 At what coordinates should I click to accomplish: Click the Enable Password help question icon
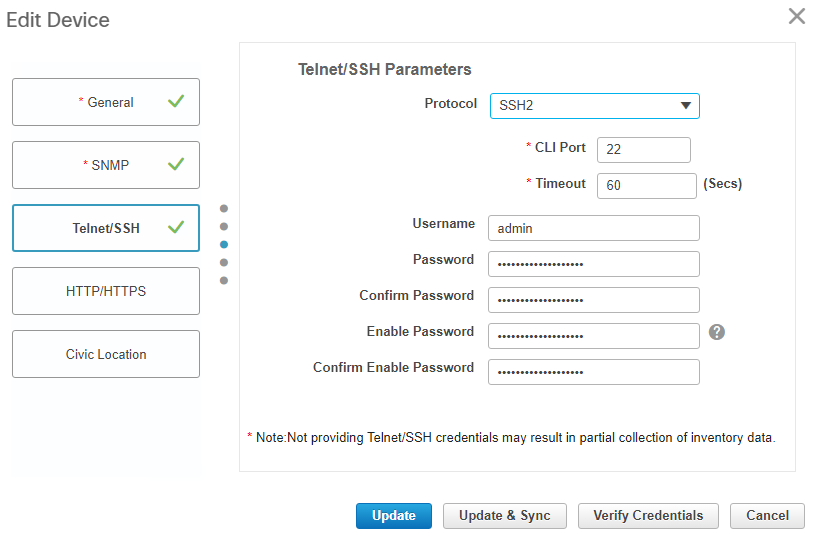click(x=716, y=332)
